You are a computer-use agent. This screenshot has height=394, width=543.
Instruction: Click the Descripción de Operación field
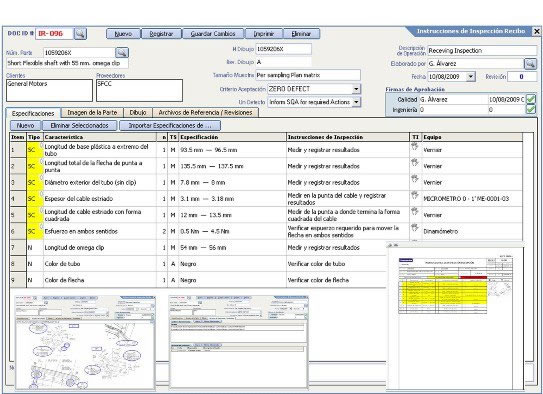pyautogui.click(x=482, y=51)
